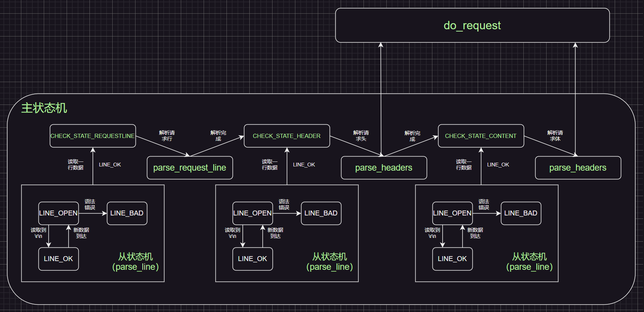Select LINE_OK node in HEADER sub-machine
The width and height of the screenshot is (644, 312).
pos(253,259)
